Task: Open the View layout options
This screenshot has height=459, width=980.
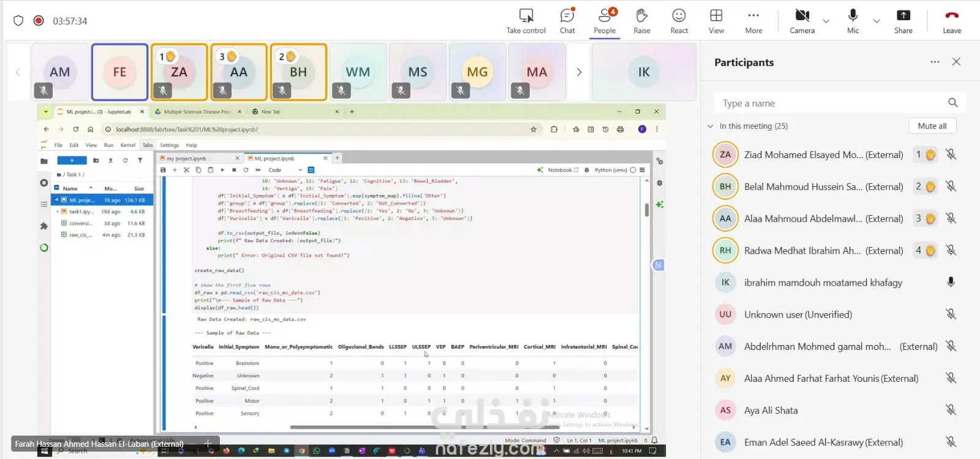Action: pos(716,21)
